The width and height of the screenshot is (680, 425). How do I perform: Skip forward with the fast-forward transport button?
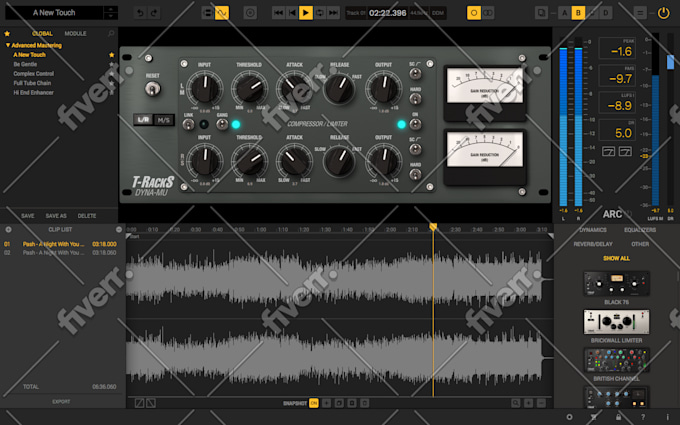333,13
